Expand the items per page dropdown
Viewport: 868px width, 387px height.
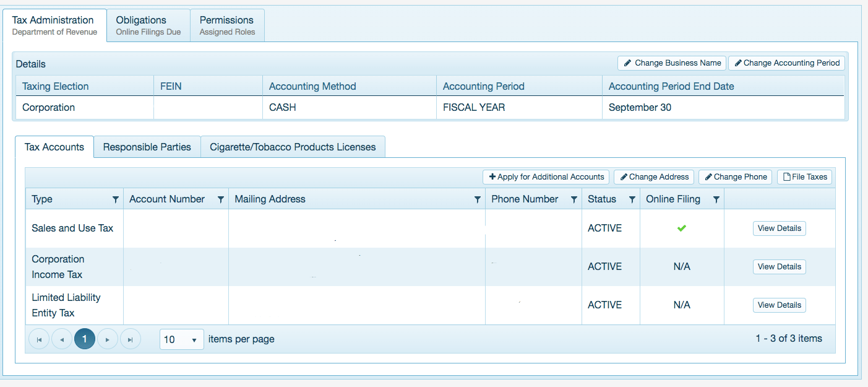[x=181, y=339]
